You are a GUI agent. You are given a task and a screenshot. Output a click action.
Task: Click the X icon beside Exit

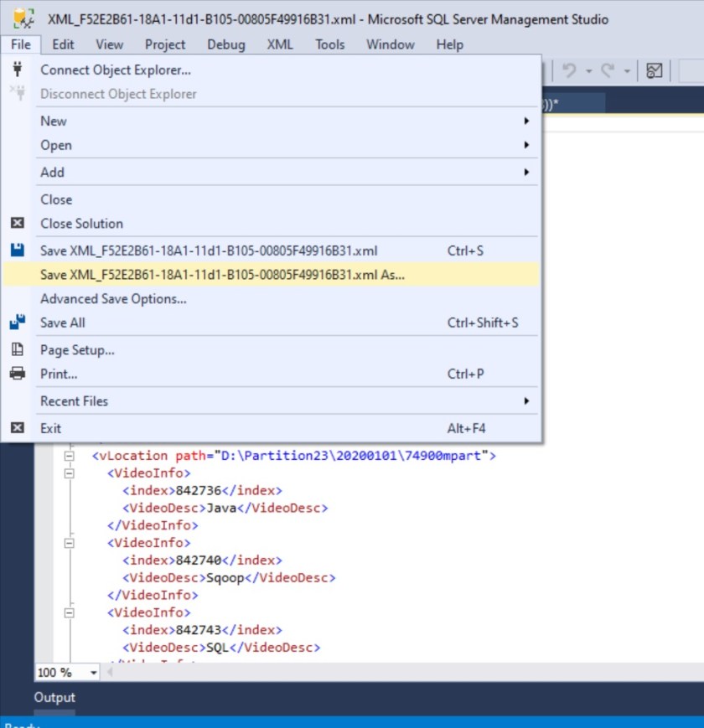tap(17, 428)
